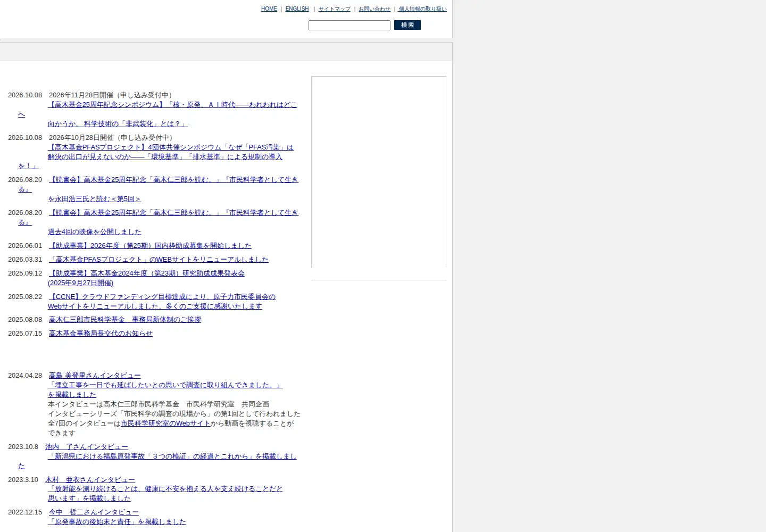Open PFASプロジェクト WEBサイトリニューアル link
The height and width of the screenshot is (532, 766).
(x=159, y=260)
